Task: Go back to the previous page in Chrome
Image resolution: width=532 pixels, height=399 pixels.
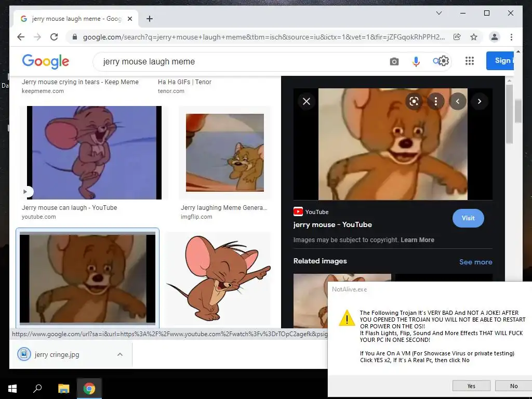Action: pyautogui.click(x=21, y=37)
